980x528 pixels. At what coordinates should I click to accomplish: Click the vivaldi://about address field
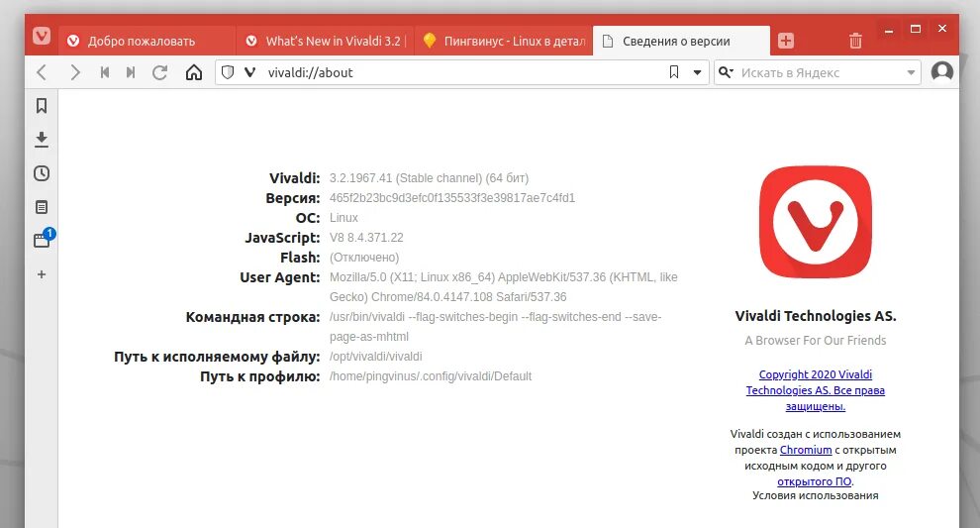(x=462, y=72)
